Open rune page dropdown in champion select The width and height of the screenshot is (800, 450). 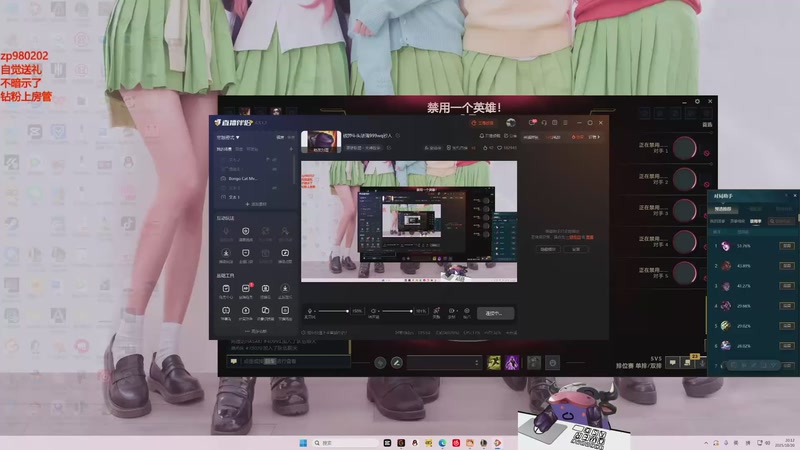[x=444, y=363]
